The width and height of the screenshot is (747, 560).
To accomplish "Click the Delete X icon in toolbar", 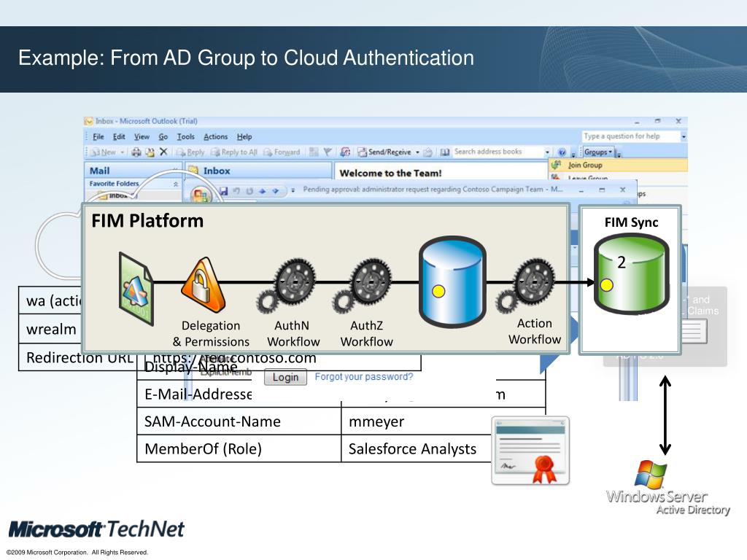I will coord(163,152).
